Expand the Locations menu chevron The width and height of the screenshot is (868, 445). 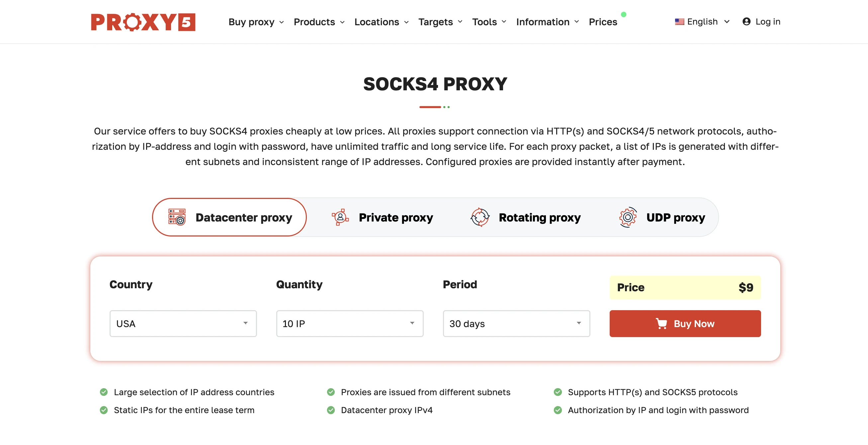pyautogui.click(x=407, y=22)
